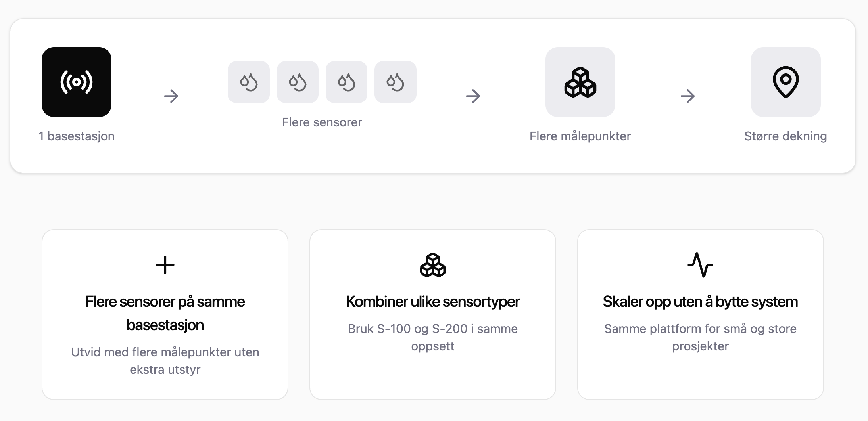Viewport: 868px width, 421px height.
Task: Click the '1 basestasjon' label
Action: point(77,136)
